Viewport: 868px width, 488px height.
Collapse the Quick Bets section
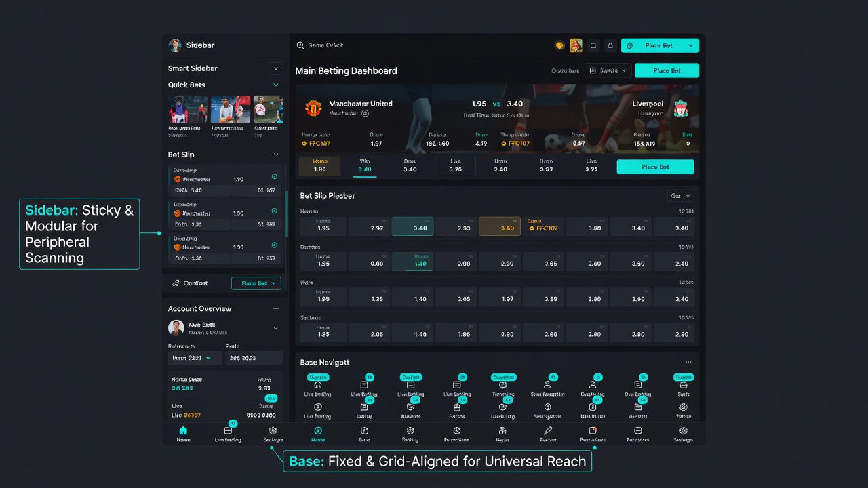point(276,85)
